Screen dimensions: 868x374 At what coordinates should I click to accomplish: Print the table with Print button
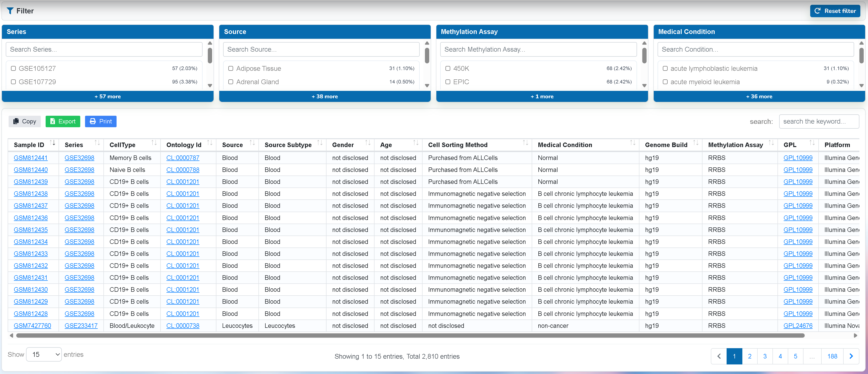coord(100,121)
